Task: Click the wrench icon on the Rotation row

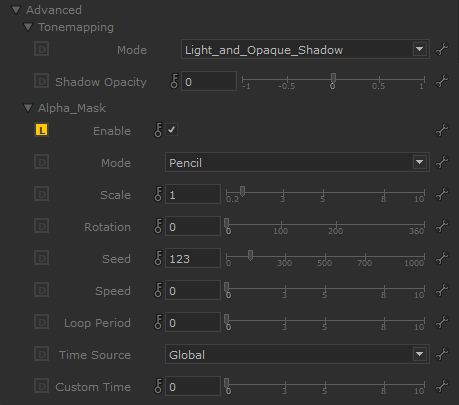Action: pos(442,226)
